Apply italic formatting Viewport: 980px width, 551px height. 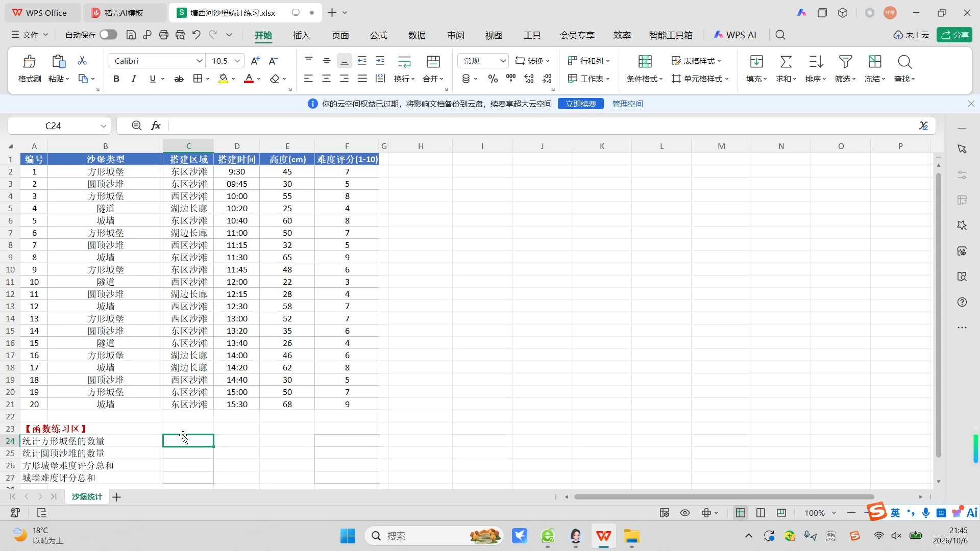(x=134, y=79)
